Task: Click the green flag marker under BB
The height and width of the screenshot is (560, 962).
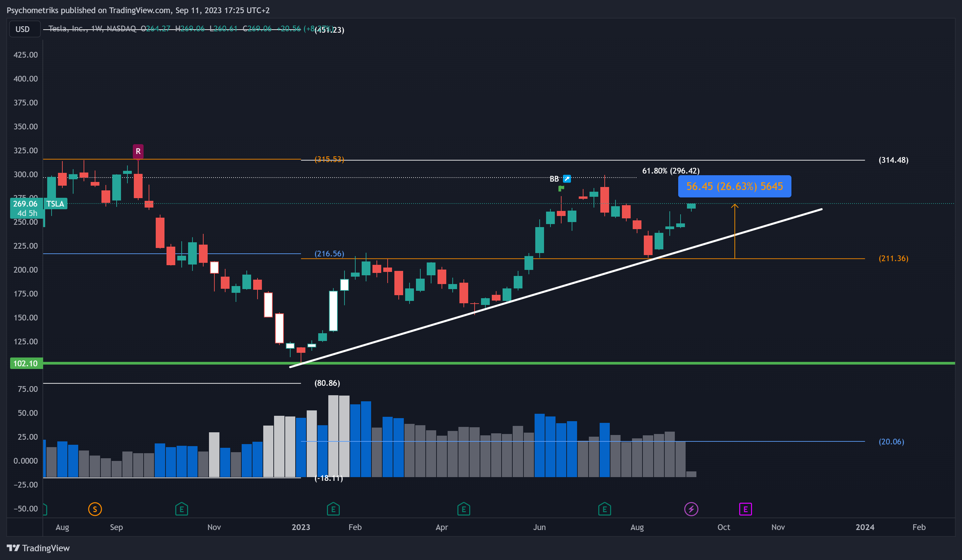Action: 561,188
